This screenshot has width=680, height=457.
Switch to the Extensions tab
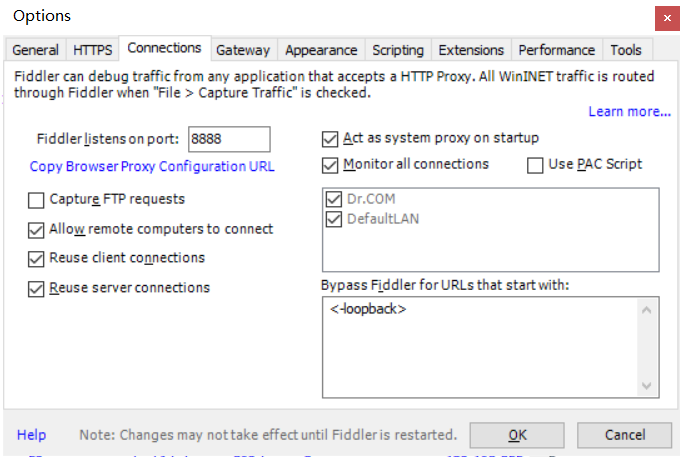tap(471, 50)
